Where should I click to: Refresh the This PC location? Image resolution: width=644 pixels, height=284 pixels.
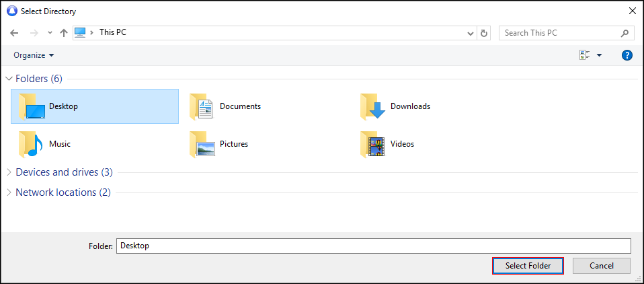coord(484,33)
